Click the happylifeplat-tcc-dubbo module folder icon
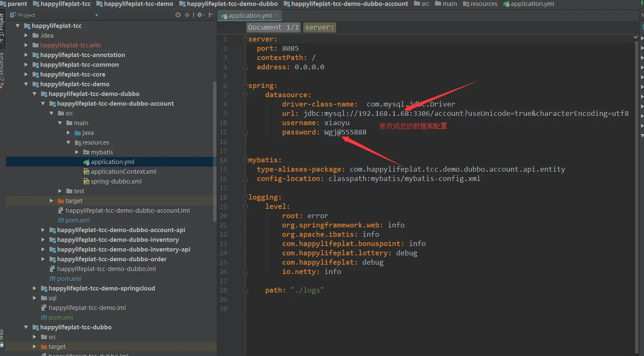Viewport: 644px width, 356px height. click(36, 327)
